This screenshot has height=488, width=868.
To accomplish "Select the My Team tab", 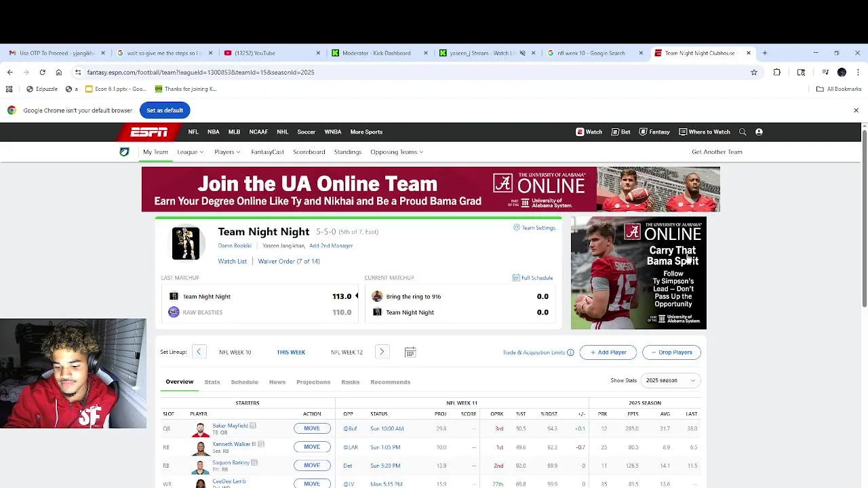I will 155,152.
